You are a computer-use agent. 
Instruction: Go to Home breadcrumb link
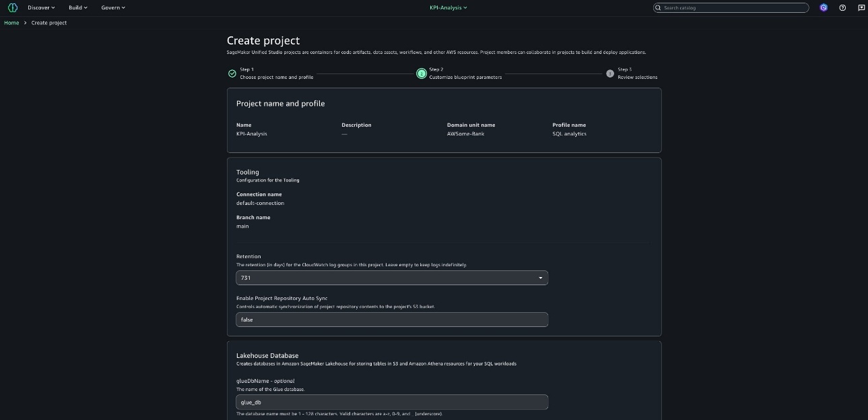tap(11, 23)
